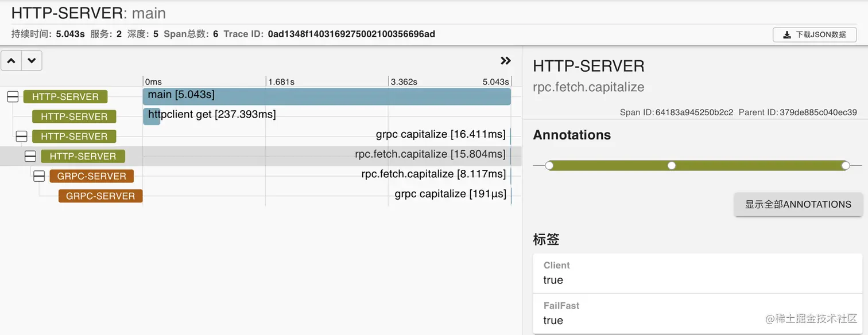
Task: Click the first annotation dot marker
Action: pyautogui.click(x=549, y=166)
